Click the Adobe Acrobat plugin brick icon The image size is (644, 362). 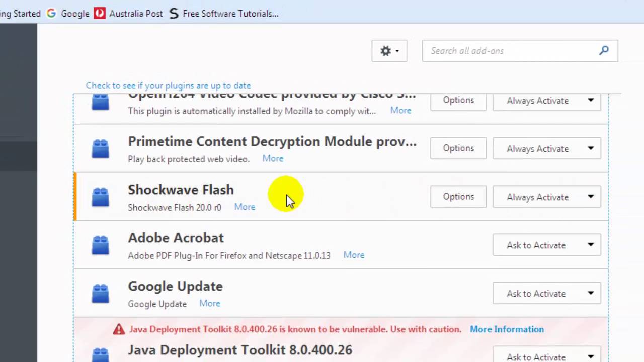100,245
